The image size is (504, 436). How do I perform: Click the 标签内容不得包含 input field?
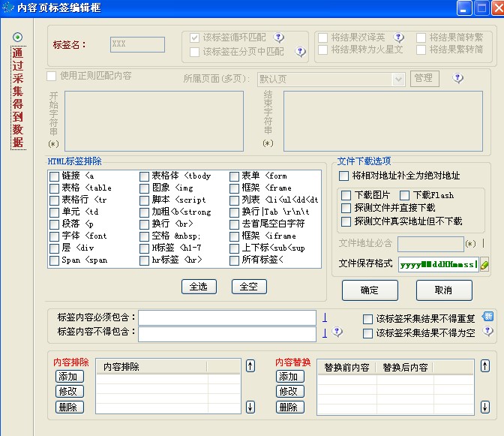[x=227, y=334]
